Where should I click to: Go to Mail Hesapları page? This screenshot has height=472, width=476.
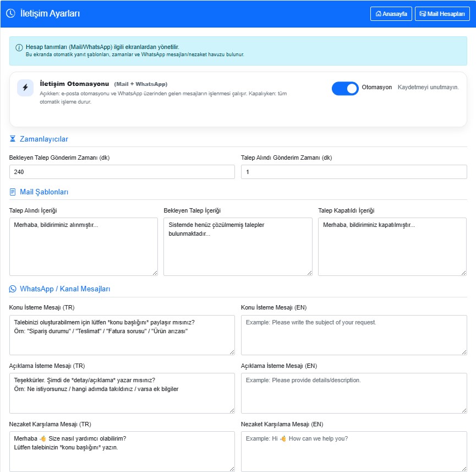tap(442, 14)
